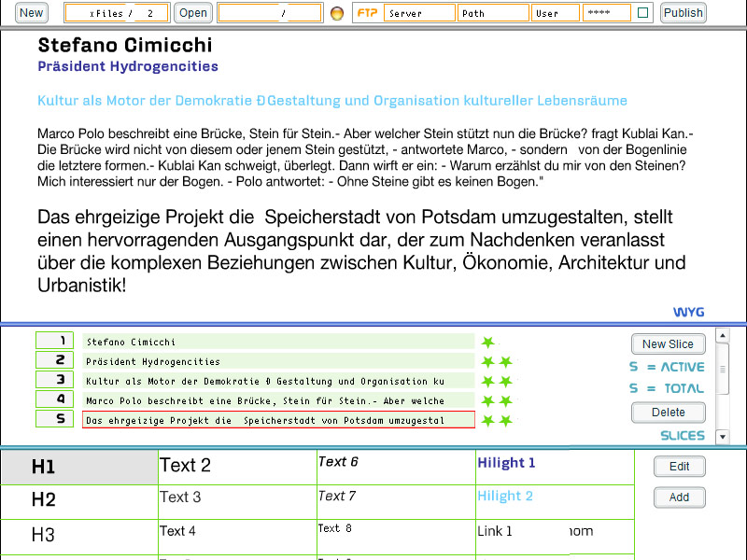Viewport: 747px width, 560px height.
Task: Toggle the FTP checkbox next to password
Action: pos(642,13)
